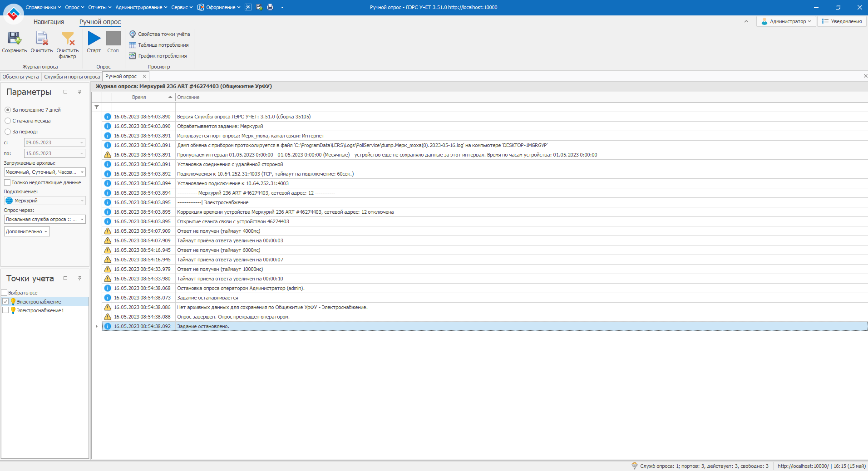Click the Clear log icon
The width and height of the screenshot is (868, 471).
pyautogui.click(x=42, y=39)
